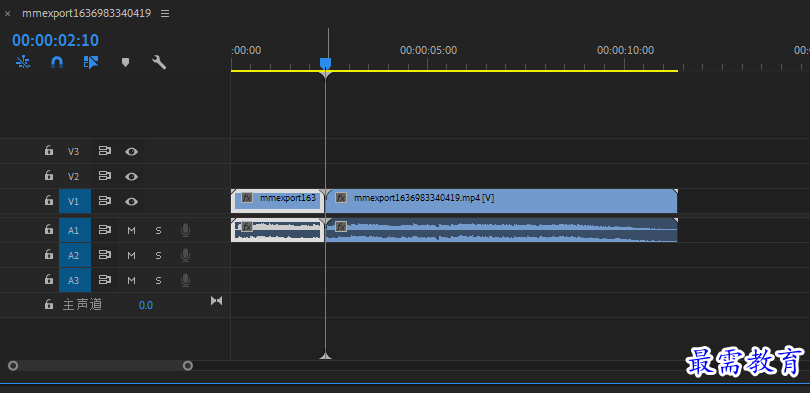Image resolution: width=810 pixels, height=393 pixels.
Task: Toggle V2 track output eye
Action: click(132, 177)
